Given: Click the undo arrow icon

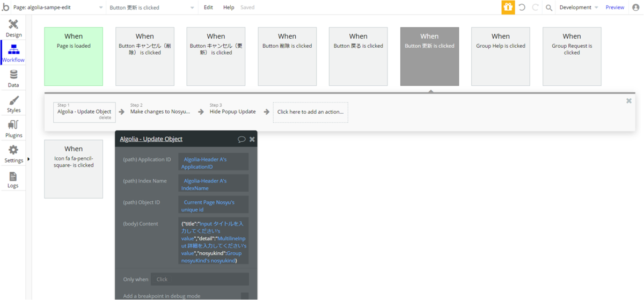Looking at the screenshot, I should tap(522, 8).
